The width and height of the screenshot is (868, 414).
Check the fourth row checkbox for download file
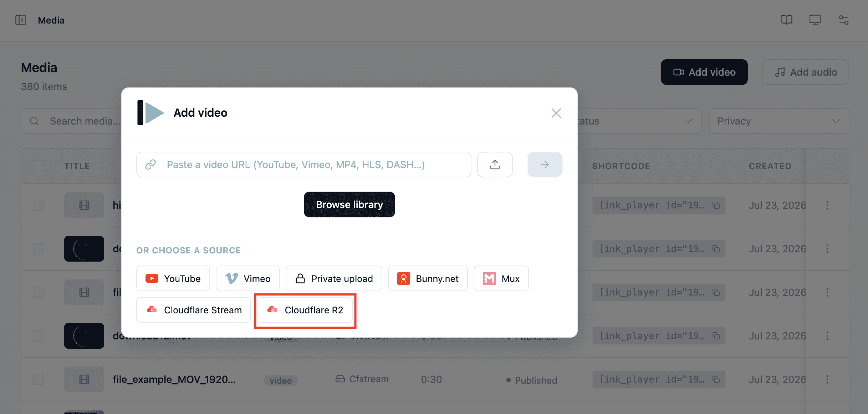point(39,336)
